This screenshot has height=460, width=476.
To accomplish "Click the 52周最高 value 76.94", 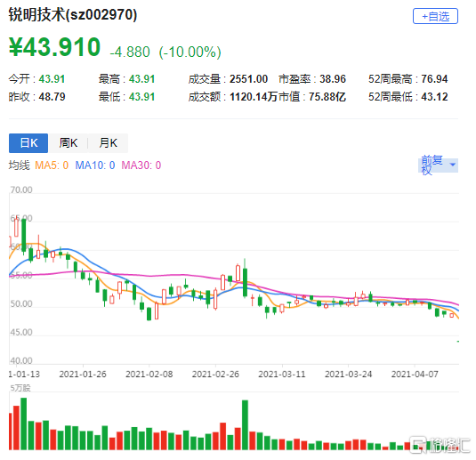I will (434, 79).
